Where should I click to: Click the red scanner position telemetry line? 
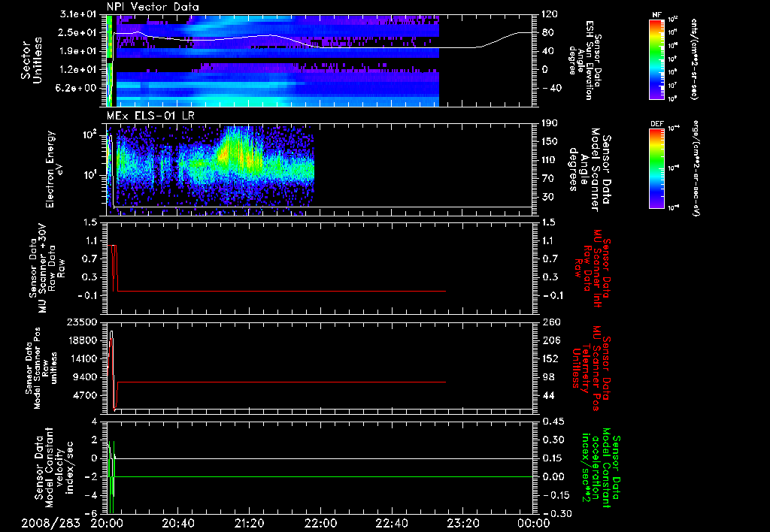tap(280, 382)
